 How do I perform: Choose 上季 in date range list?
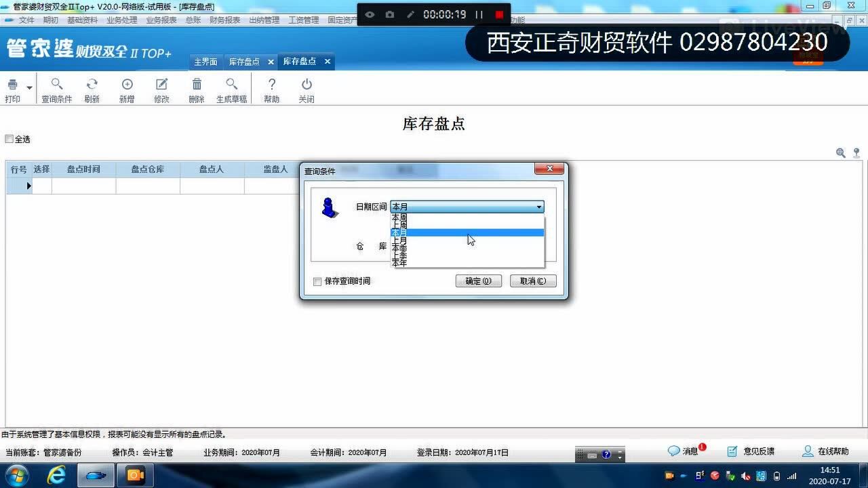click(x=467, y=256)
